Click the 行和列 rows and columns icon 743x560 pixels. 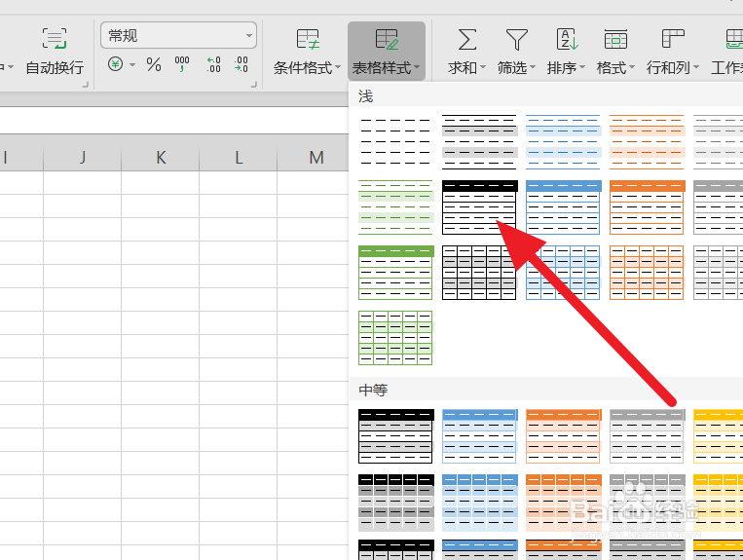point(673,39)
